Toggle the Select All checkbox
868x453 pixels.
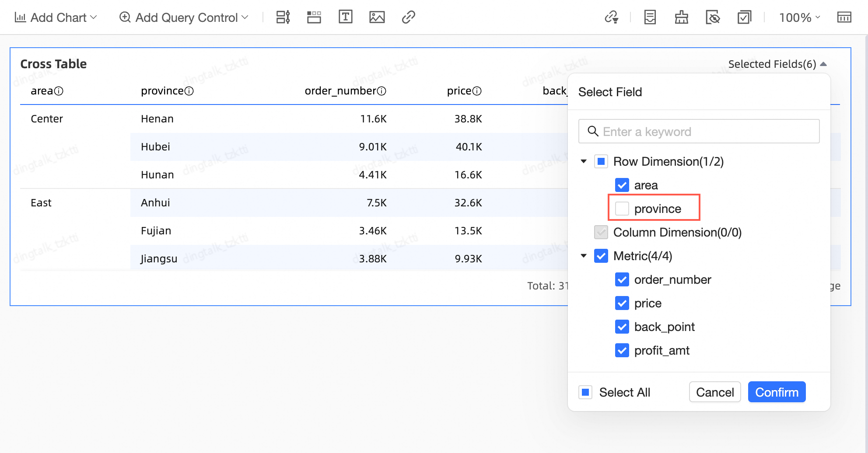tap(585, 392)
